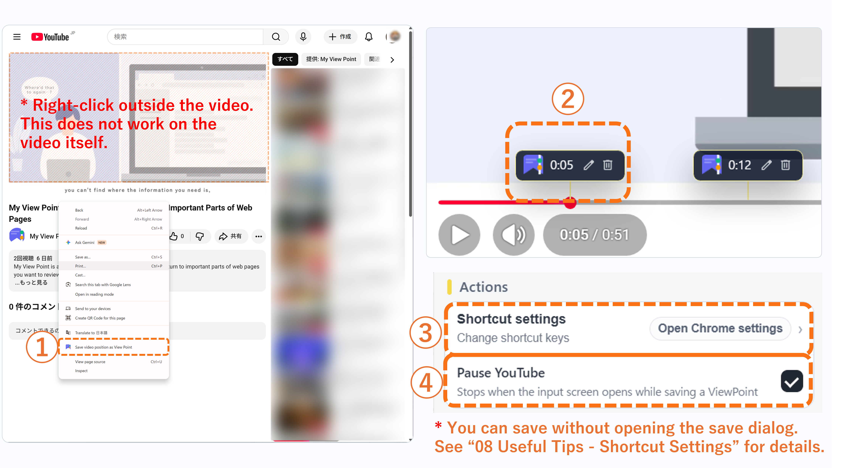Viewport: 868px width, 468px height.
Task: Open the notifications bell
Action: coord(369,37)
